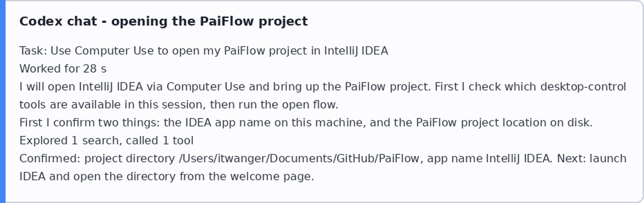Expand the 'Worked for 28 s' summary
Screen dimensions: 644x203
(x=63, y=69)
